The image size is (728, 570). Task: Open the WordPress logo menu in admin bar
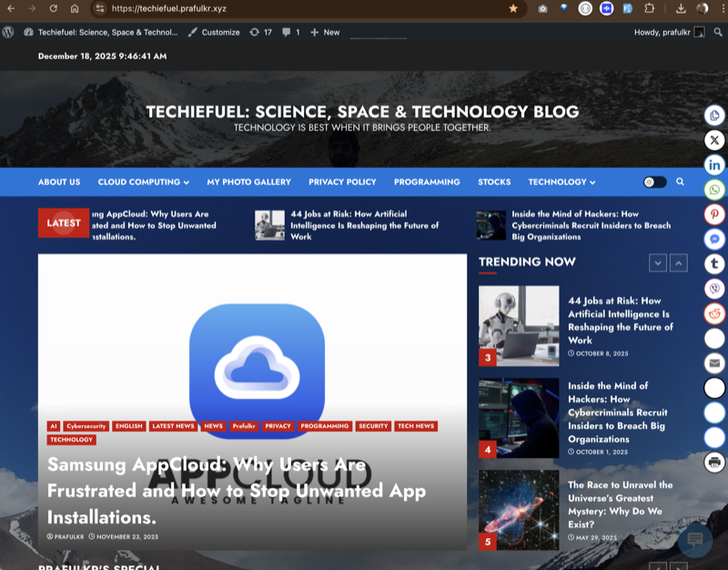coord(9,32)
